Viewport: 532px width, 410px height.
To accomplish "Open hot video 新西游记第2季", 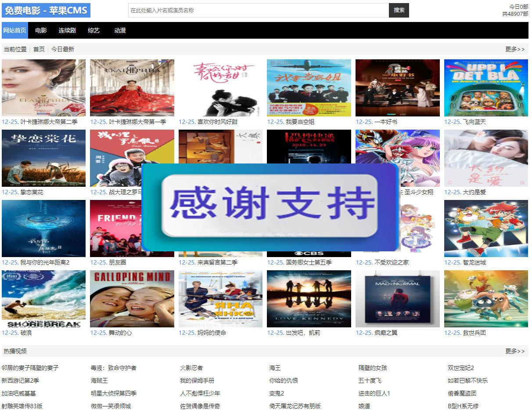I will (x=20, y=381).
